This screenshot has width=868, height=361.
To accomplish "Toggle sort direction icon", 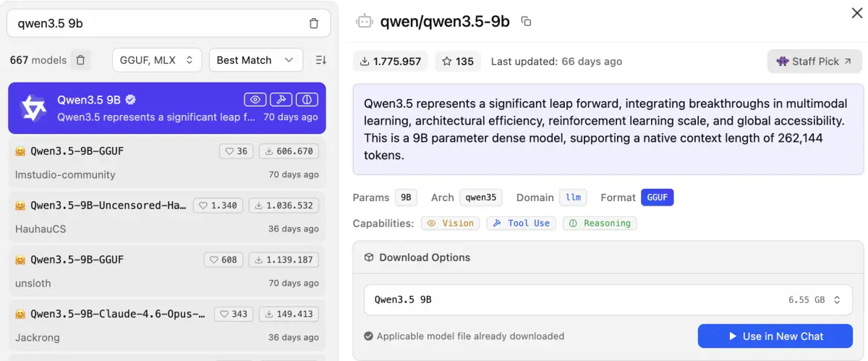I will pyautogui.click(x=321, y=60).
